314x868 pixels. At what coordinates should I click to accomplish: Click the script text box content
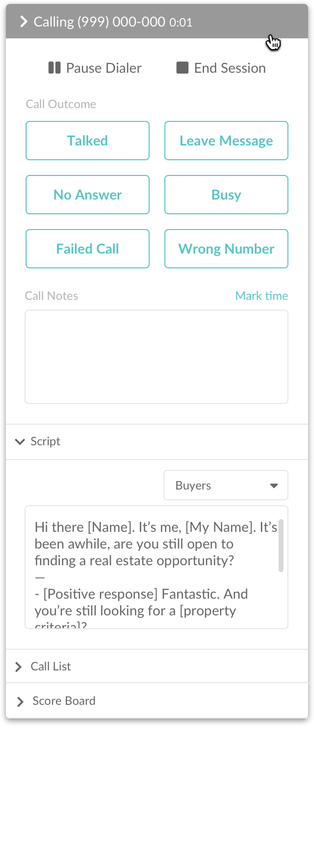pos(152,567)
